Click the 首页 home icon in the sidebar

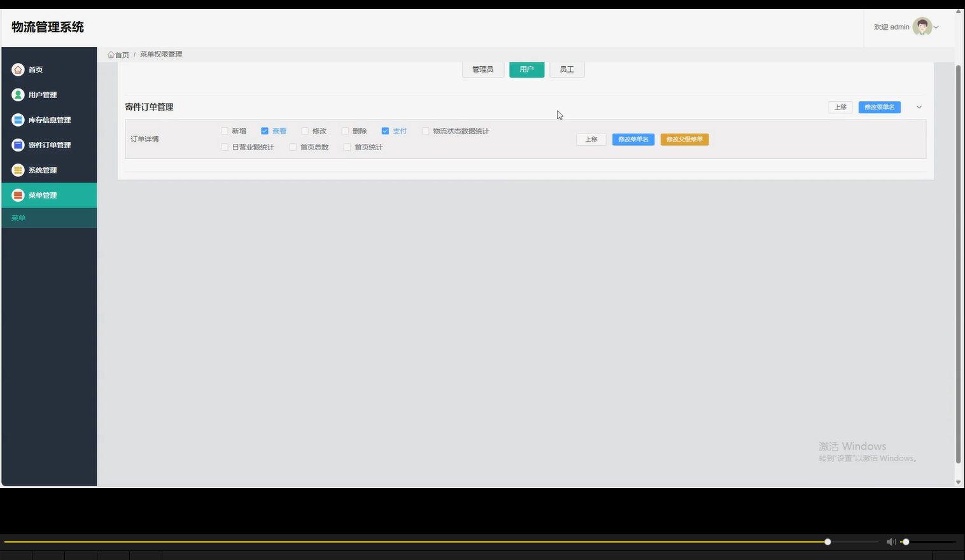[18, 69]
